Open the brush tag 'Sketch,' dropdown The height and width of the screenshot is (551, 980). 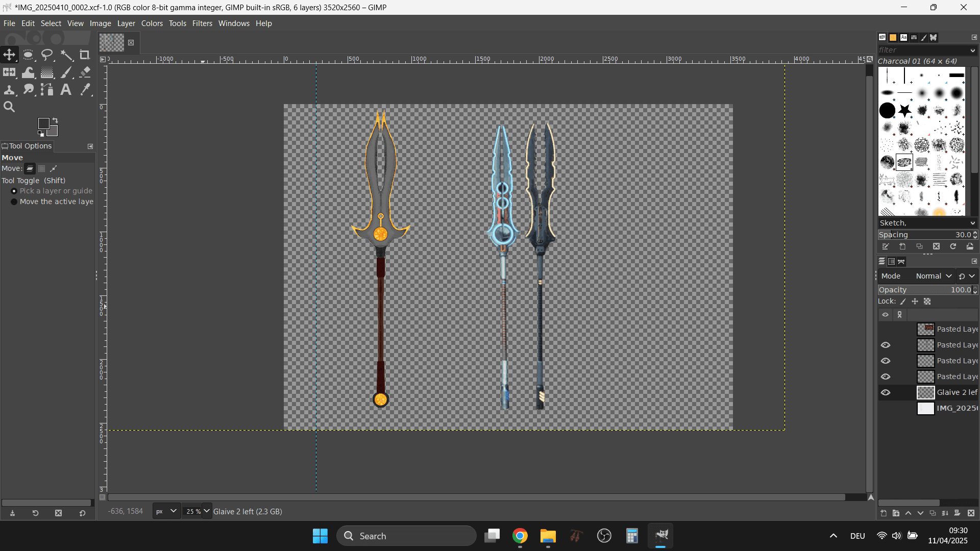tap(972, 223)
